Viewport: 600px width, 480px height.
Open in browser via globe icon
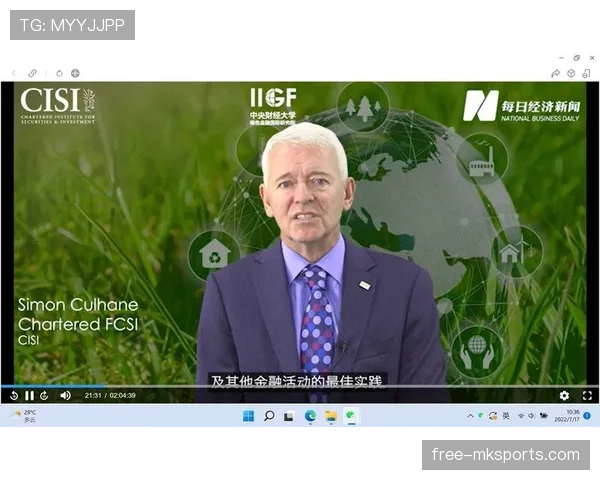[x=75, y=73]
